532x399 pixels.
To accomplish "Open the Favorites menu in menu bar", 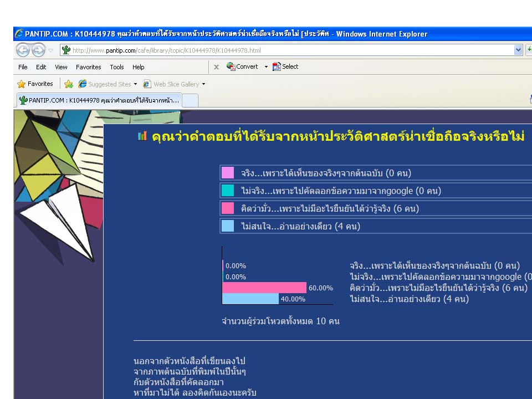I will (88, 67).
